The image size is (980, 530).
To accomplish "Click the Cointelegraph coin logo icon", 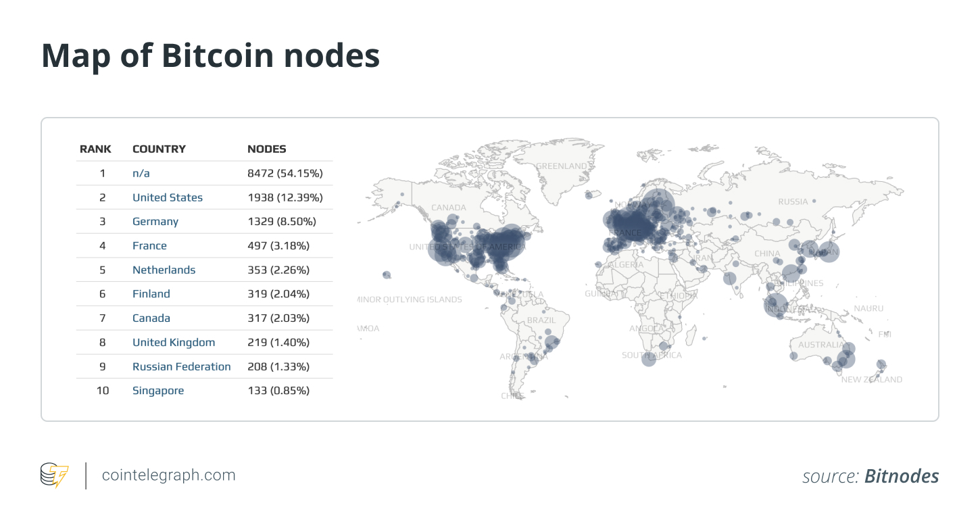I will (x=54, y=475).
